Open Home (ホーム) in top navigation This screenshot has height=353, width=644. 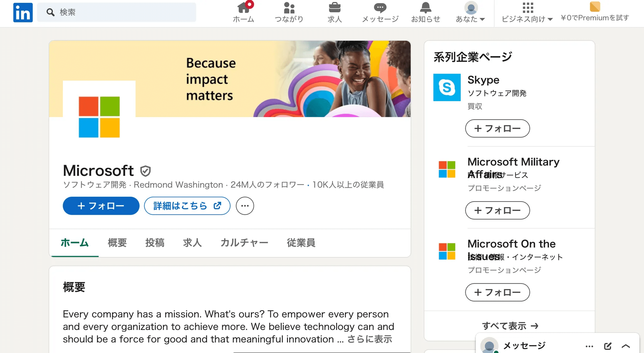click(244, 13)
